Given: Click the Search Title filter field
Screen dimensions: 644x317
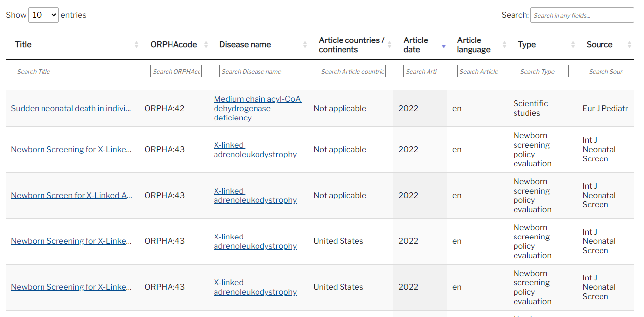Looking at the screenshot, I should (74, 71).
